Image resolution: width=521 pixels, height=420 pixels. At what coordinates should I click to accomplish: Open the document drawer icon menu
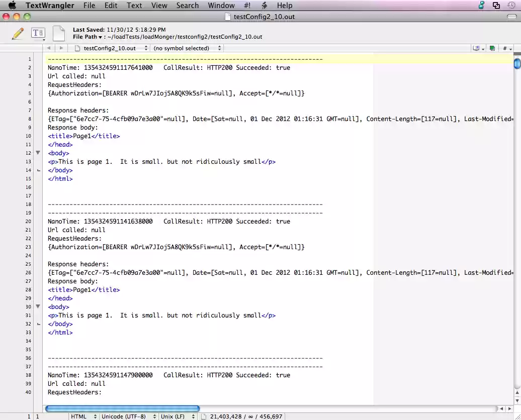[x=478, y=48]
